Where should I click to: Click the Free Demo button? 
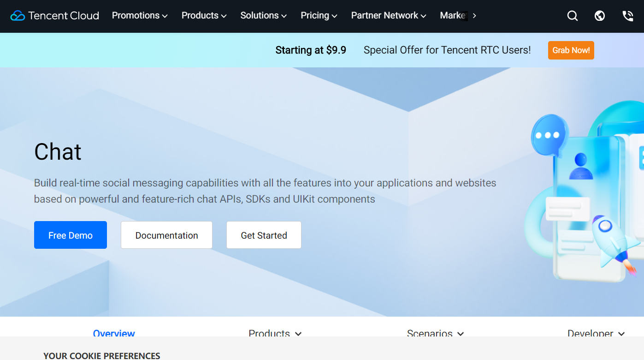pyautogui.click(x=71, y=235)
